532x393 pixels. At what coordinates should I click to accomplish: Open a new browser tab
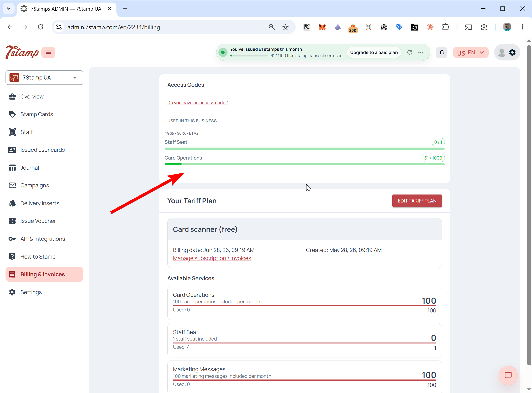pos(125,9)
